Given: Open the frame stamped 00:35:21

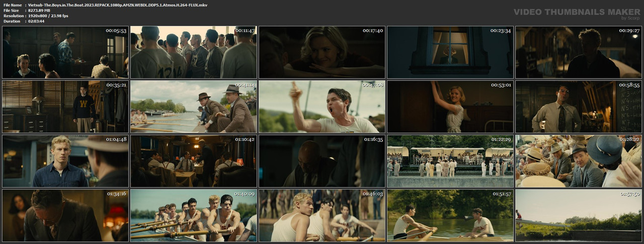Looking at the screenshot, I should [65, 107].
